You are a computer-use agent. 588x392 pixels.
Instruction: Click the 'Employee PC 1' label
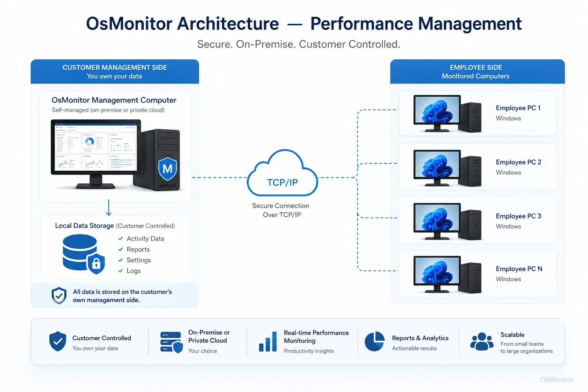[518, 108]
